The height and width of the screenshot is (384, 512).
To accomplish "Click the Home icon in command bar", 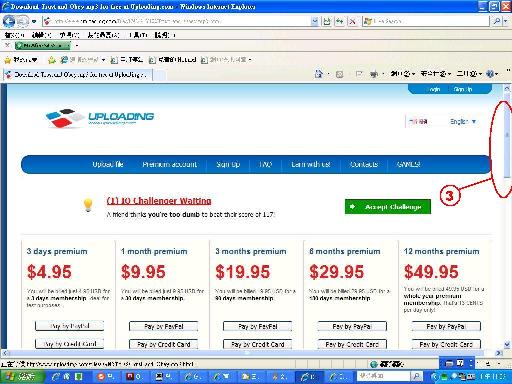I will (x=319, y=74).
